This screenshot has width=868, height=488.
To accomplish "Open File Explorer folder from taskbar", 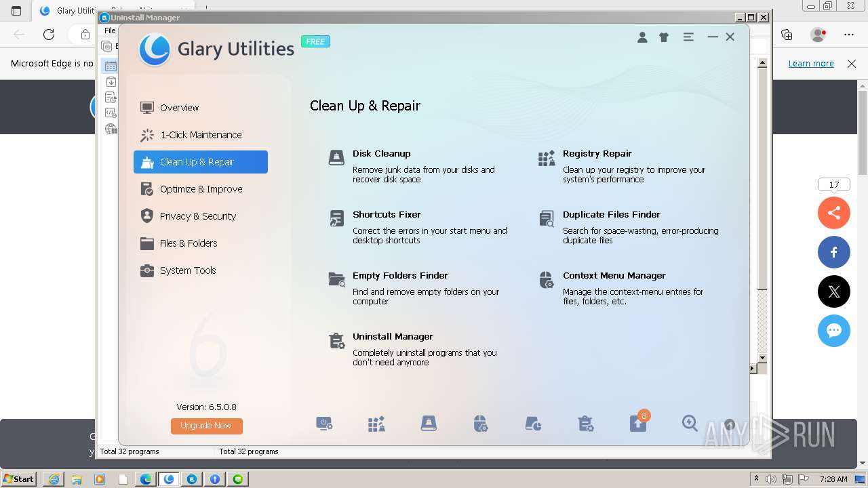I will (x=77, y=479).
